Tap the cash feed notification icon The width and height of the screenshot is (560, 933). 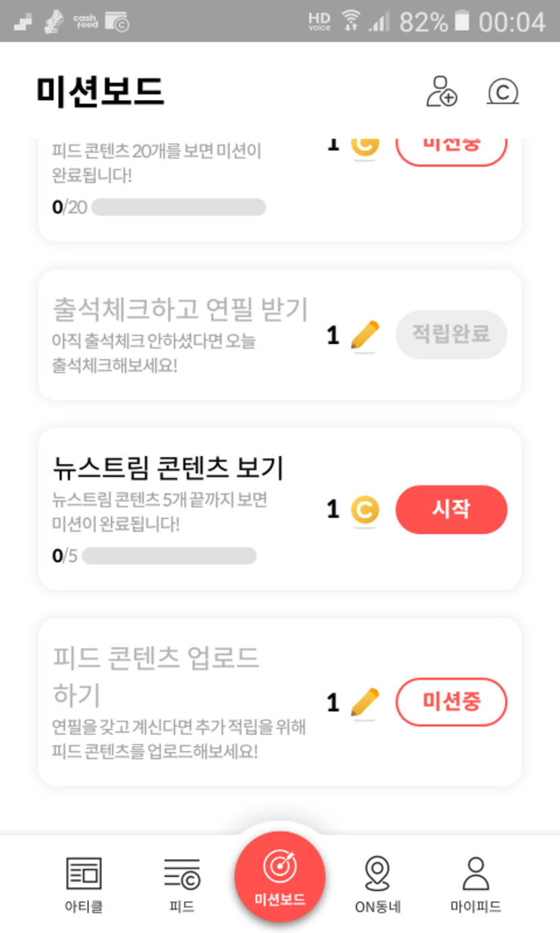pyautogui.click(x=85, y=22)
